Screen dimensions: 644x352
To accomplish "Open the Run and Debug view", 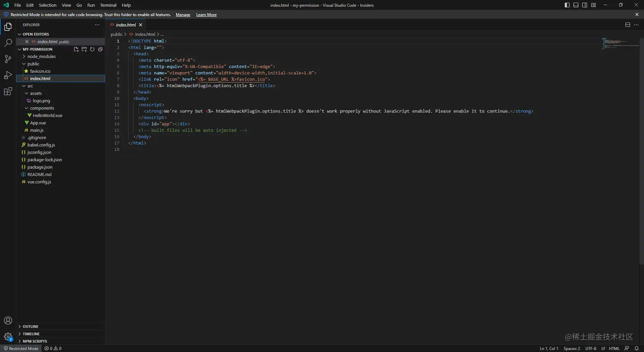I will 8,75.
